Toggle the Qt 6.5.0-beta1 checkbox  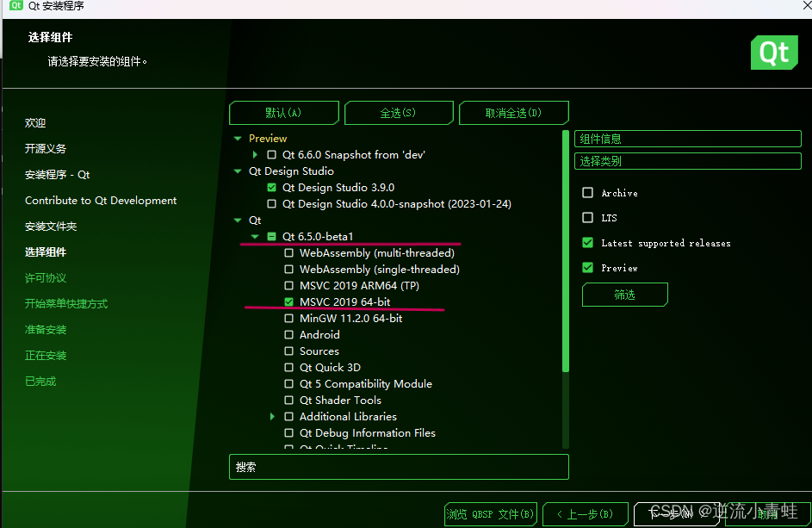click(271, 236)
